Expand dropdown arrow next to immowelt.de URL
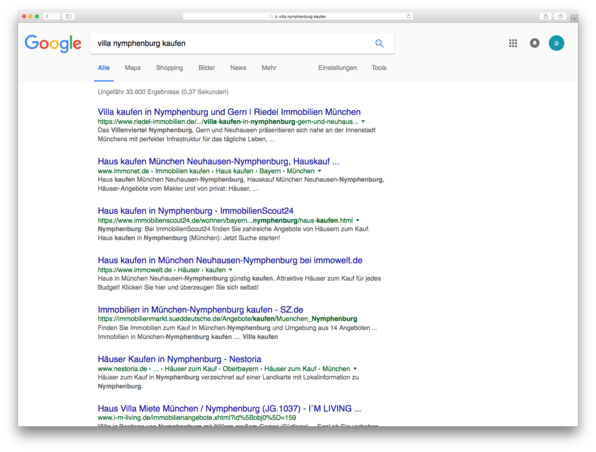 click(230, 270)
